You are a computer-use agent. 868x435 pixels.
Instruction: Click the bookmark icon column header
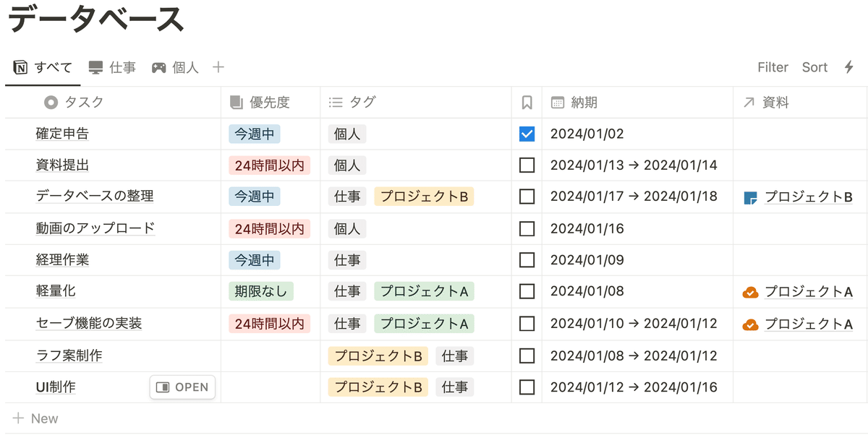[527, 102]
